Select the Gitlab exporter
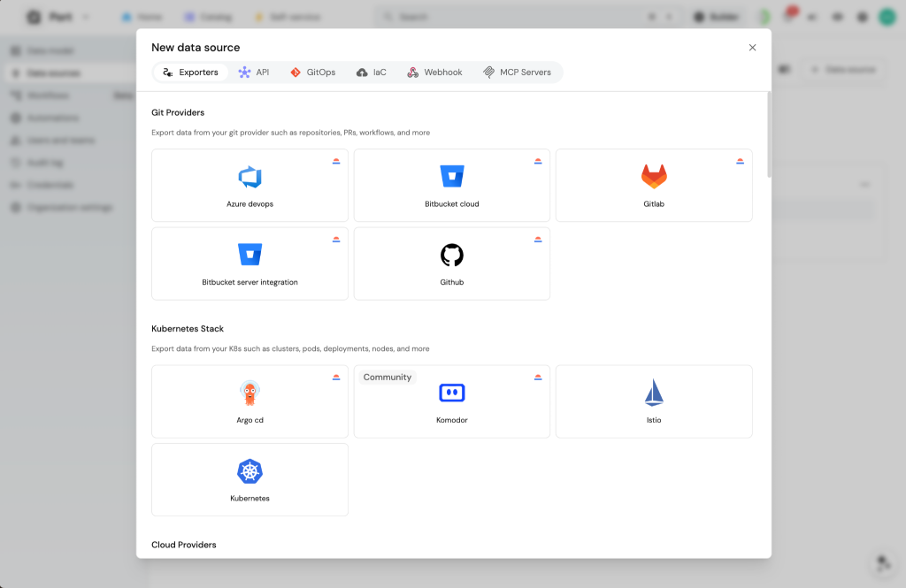 [x=654, y=186]
